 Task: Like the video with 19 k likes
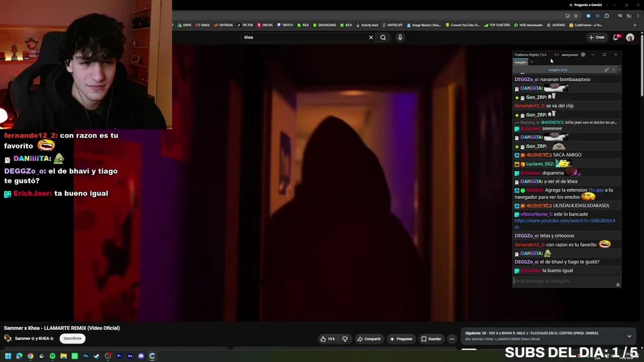click(328, 339)
